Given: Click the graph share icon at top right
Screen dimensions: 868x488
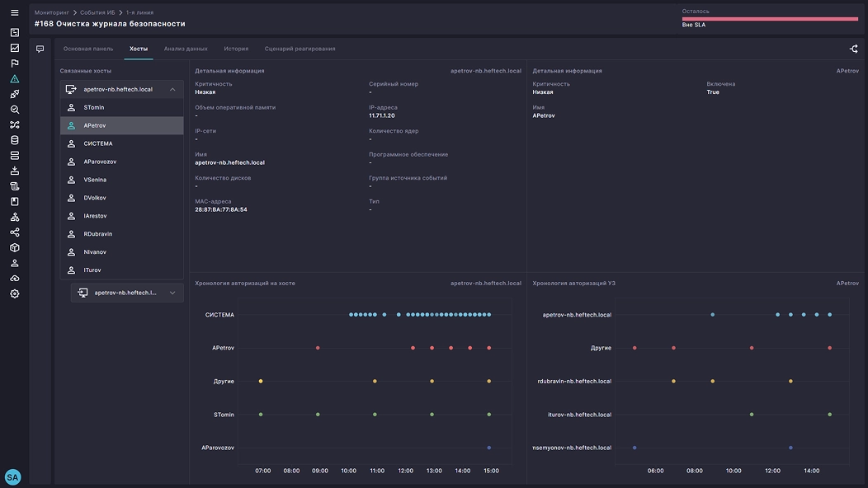Looking at the screenshot, I should click(854, 49).
